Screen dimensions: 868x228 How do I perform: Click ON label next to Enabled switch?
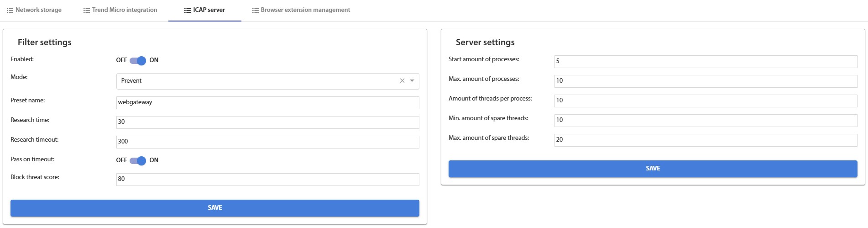tap(154, 60)
